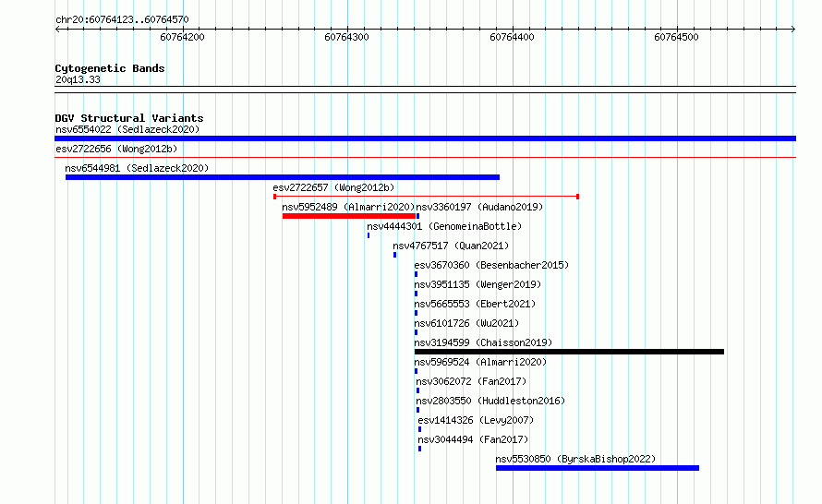Click the 60764500 ruler position
This screenshot has width=822, height=504.
(676, 37)
